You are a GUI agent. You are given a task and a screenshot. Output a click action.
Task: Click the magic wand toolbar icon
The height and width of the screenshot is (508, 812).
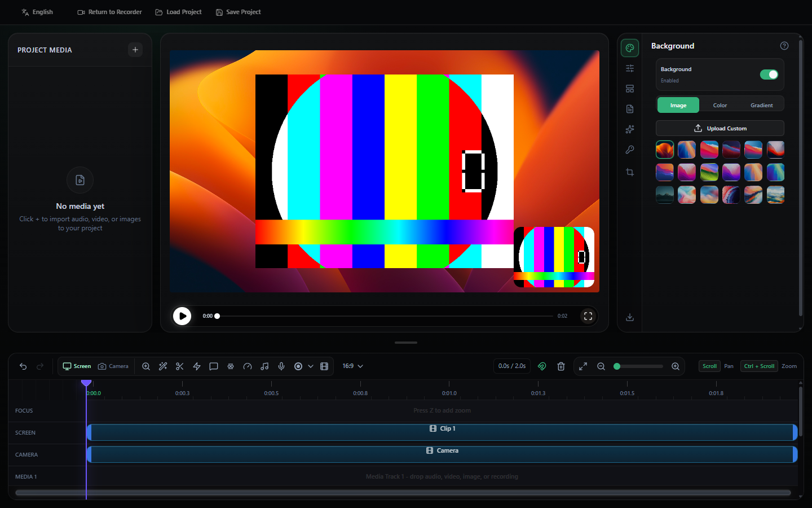(163, 366)
